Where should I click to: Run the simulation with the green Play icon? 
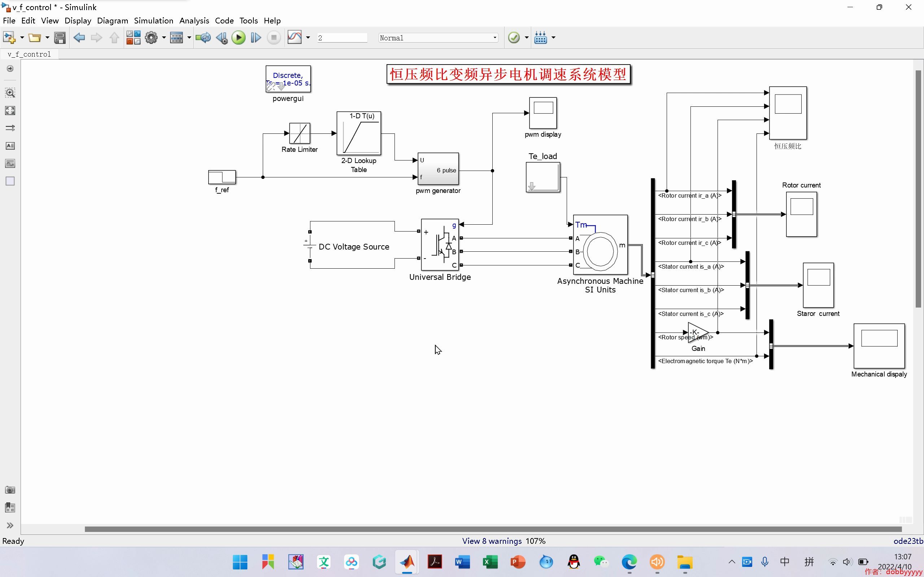click(239, 37)
